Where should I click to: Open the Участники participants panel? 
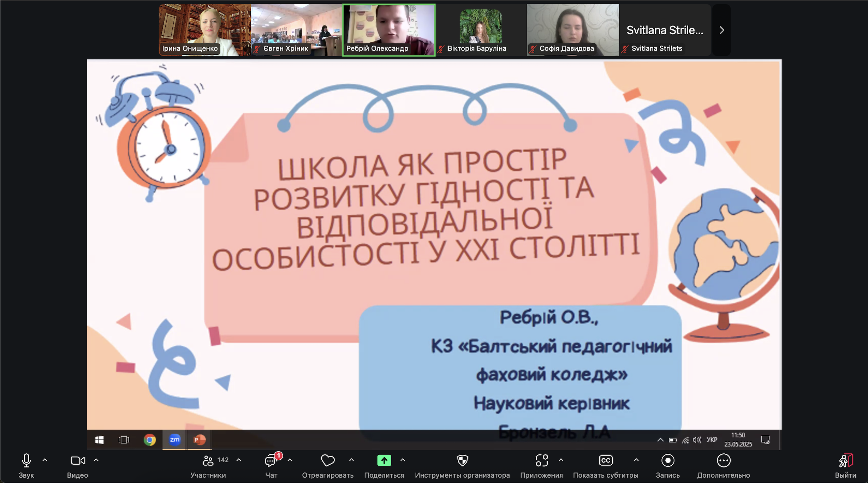(x=208, y=461)
